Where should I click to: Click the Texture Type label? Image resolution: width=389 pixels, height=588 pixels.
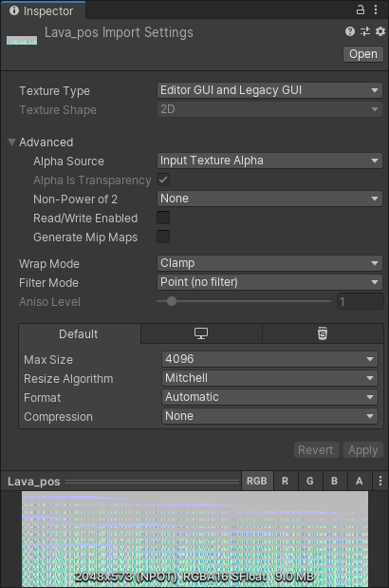pos(54,91)
